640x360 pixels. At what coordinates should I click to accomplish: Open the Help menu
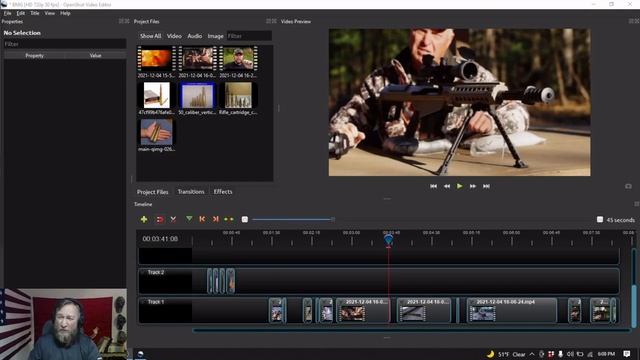(x=65, y=13)
